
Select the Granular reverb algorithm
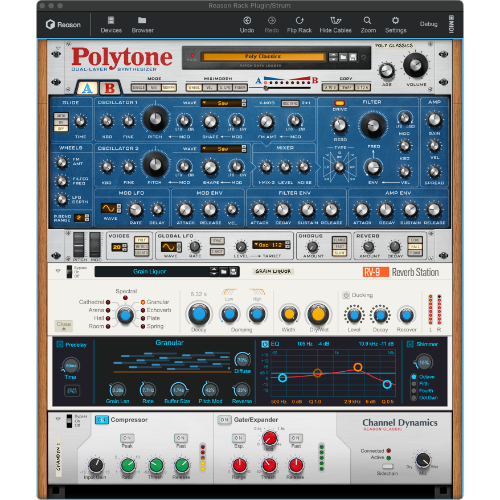pos(142,302)
